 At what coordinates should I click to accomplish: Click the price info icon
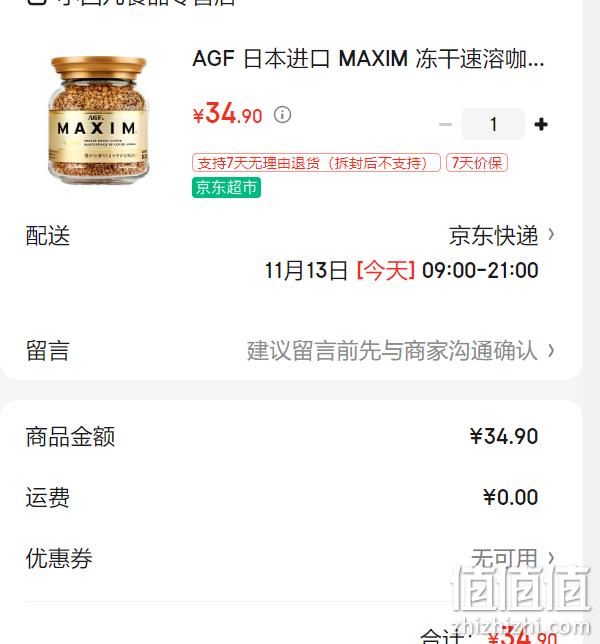[283, 115]
